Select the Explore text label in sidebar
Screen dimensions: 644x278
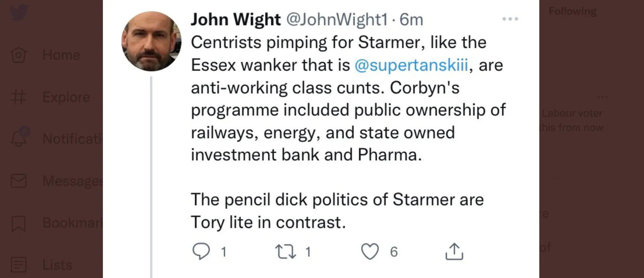[x=66, y=97]
